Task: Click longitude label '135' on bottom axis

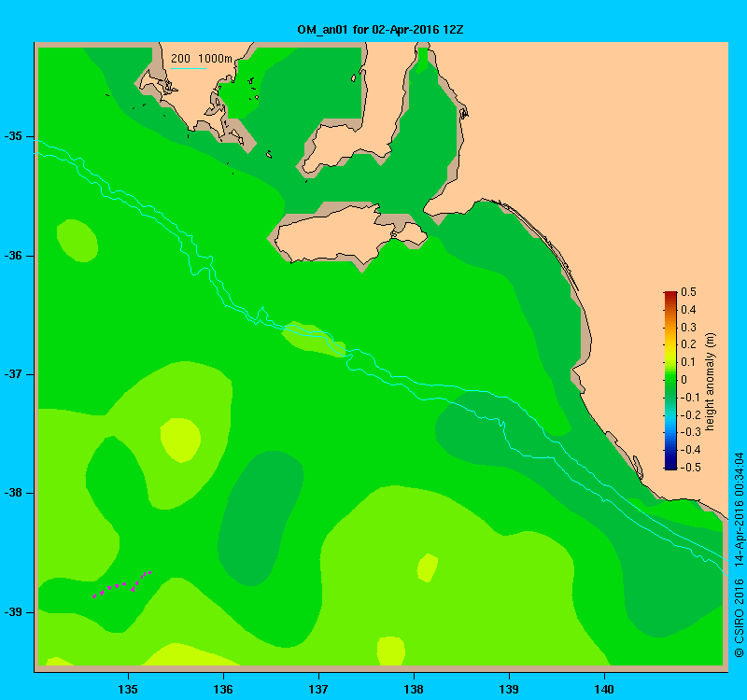Action: (128, 689)
